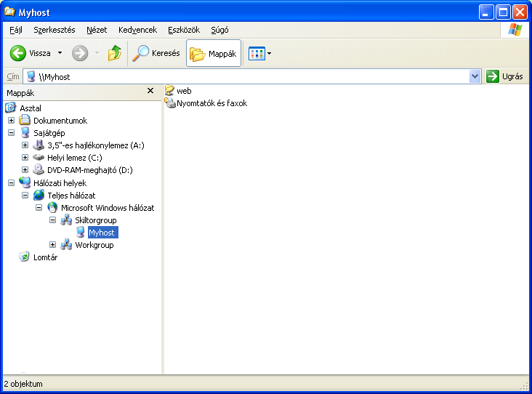Click the "Lomtár" tree label
532x394 pixels.
click(x=46, y=257)
